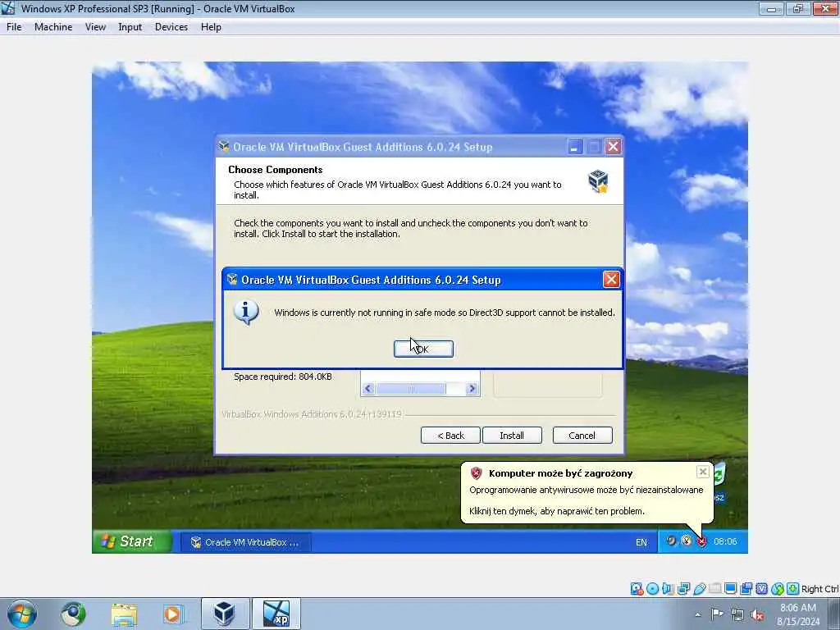Click the red security shield XP tray icon
This screenshot has height=630, width=840.
pyautogui.click(x=701, y=541)
